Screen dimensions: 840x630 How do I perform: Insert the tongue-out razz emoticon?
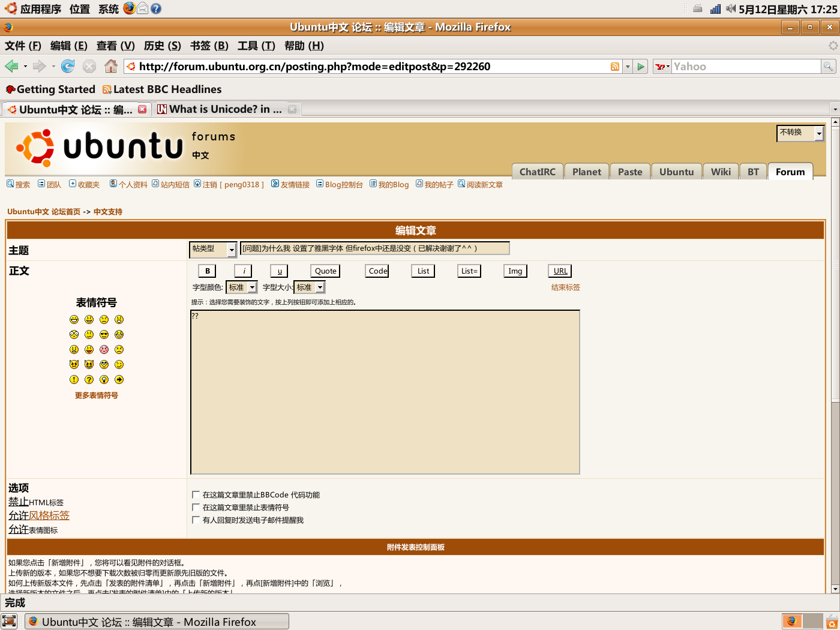89,350
